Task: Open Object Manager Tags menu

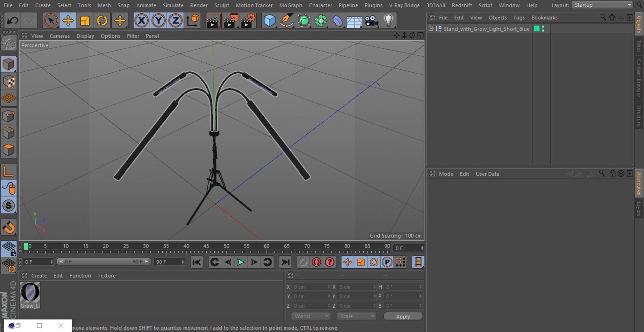Action: (x=519, y=17)
